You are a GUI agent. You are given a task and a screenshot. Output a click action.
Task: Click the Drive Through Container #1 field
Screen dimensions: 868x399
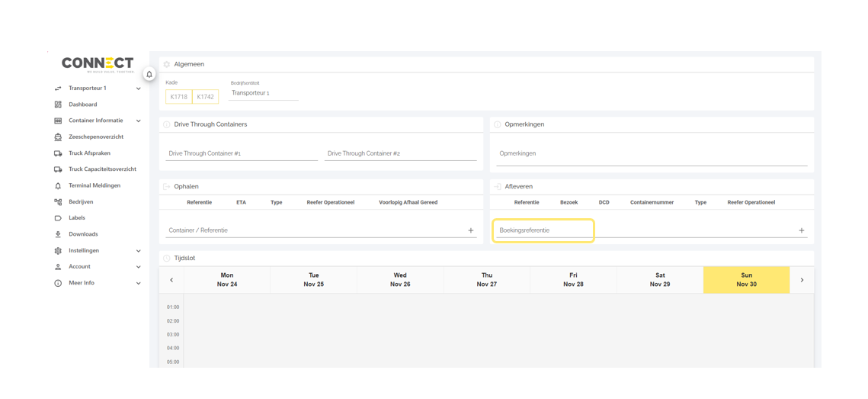(242, 153)
